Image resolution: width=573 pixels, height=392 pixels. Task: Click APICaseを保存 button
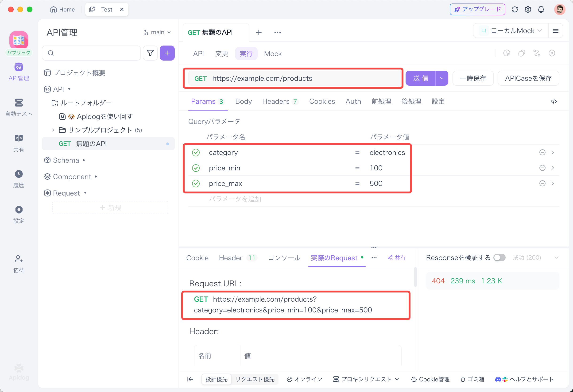click(x=528, y=78)
